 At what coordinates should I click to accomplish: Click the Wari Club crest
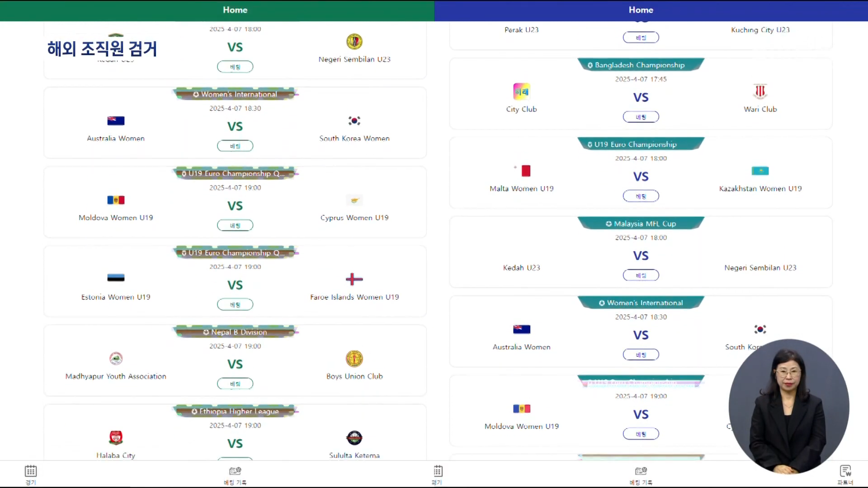tap(760, 92)
